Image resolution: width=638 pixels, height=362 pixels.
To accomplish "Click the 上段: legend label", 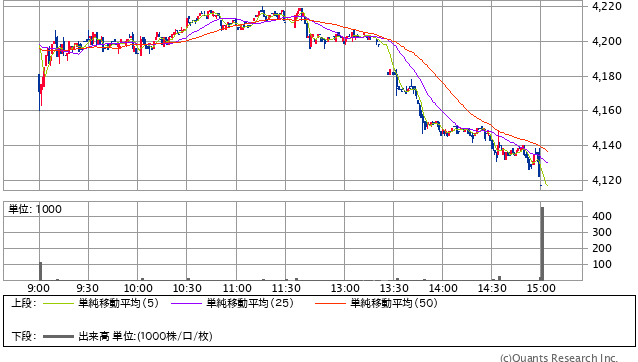I will [24, 303].
